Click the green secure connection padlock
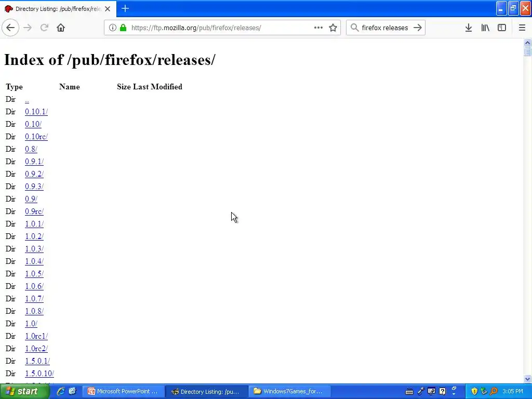Viewport: 532px width, 399px height. (123, 28)
